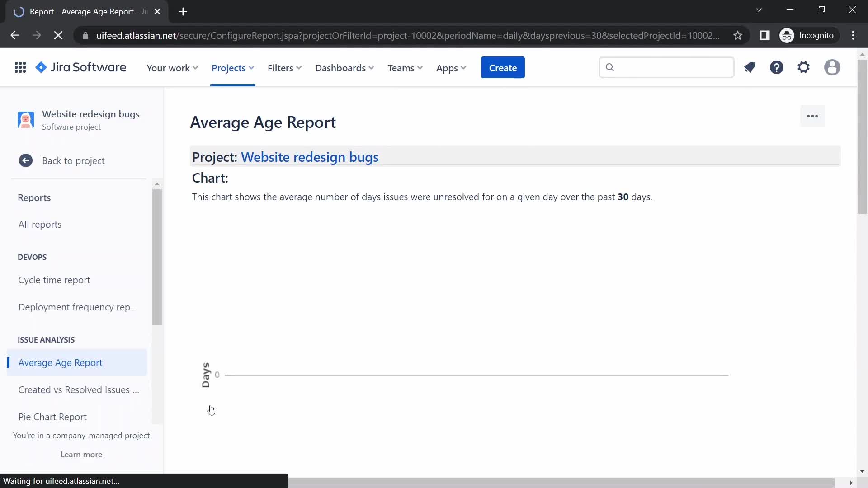This screenshot has width=868, height=488.
Task: Click the ISSUE ANALYSIS section label
Action: 46,340
